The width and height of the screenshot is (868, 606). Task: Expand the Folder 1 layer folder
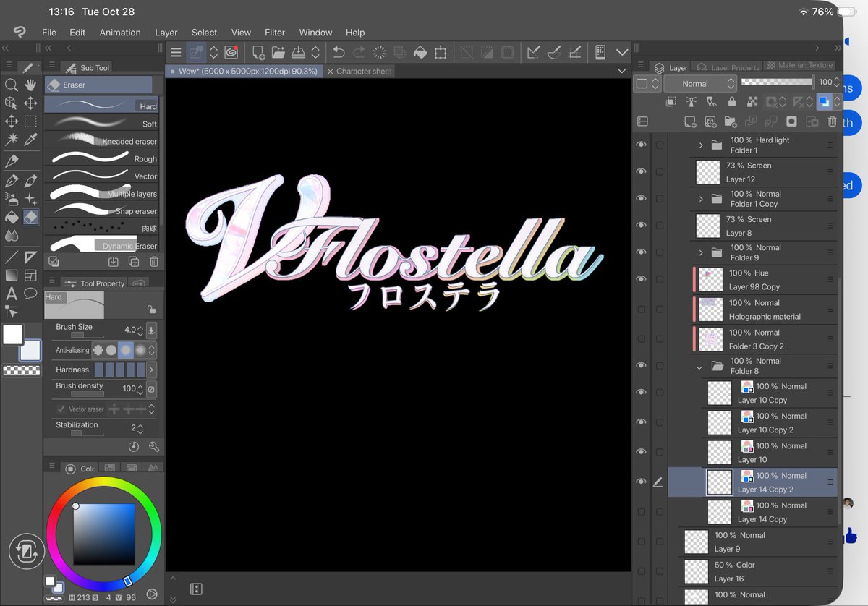[700, 145]
